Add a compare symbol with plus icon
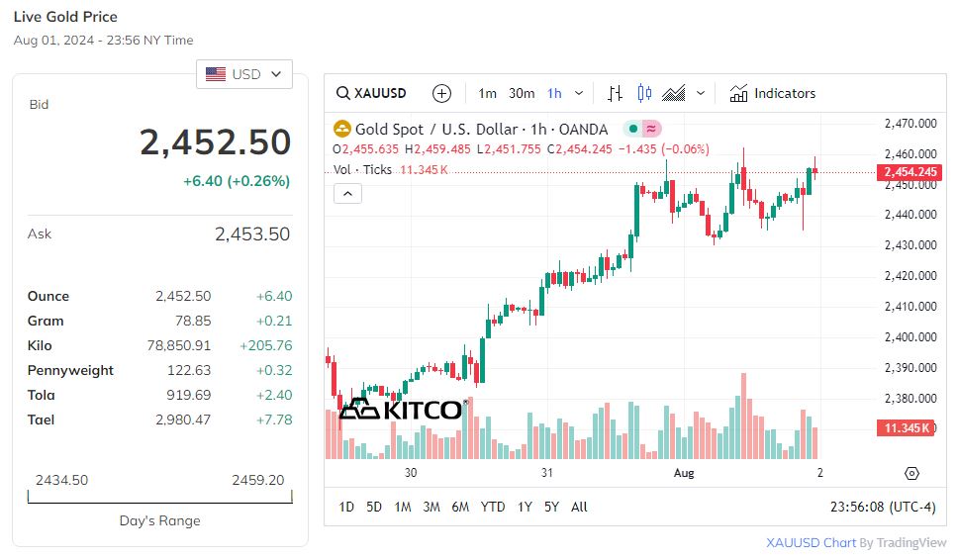This screenshot has height=560, width=958. [442, 94]
